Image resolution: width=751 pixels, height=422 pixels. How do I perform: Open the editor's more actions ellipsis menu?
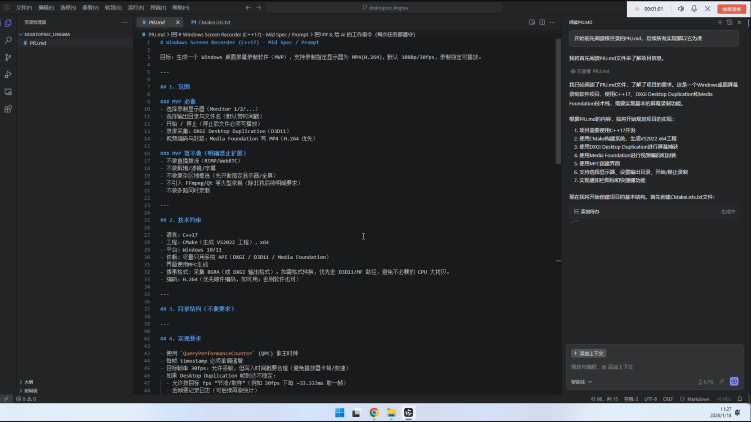pyautogui.click(x=552, y=23)
